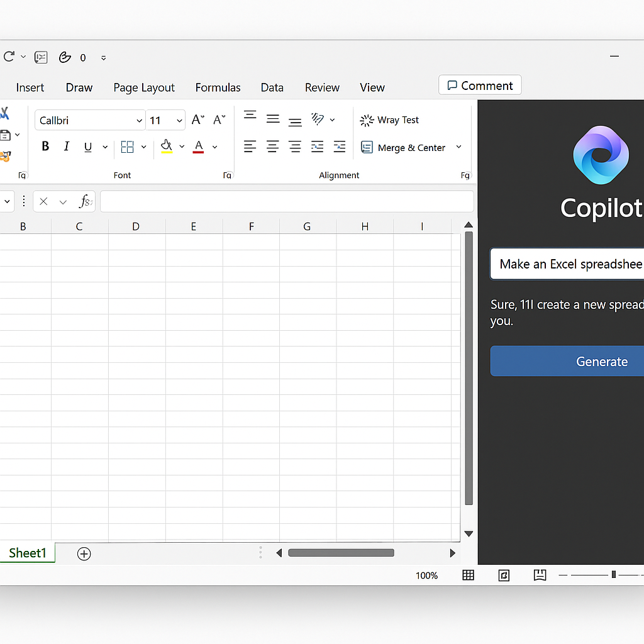Apply the red font color A
Screen dimensions: 644x644
click(199, 147)
